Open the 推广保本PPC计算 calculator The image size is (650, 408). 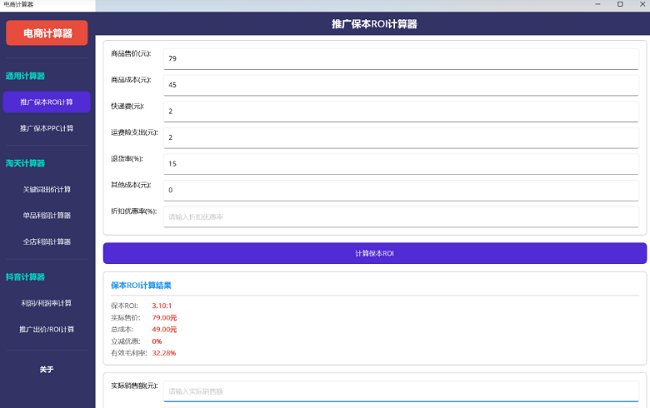[47, 128]
